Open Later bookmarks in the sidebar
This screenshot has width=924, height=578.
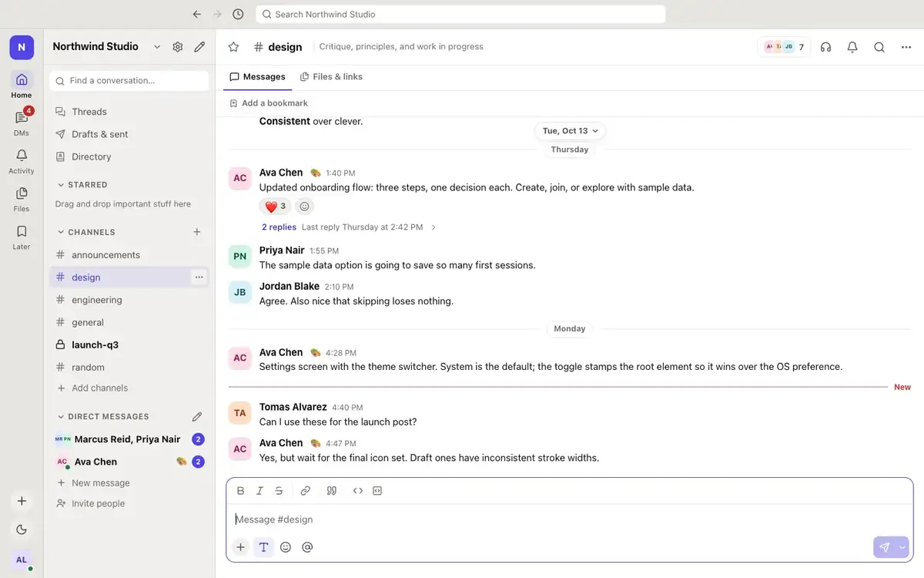pos(22,236)
